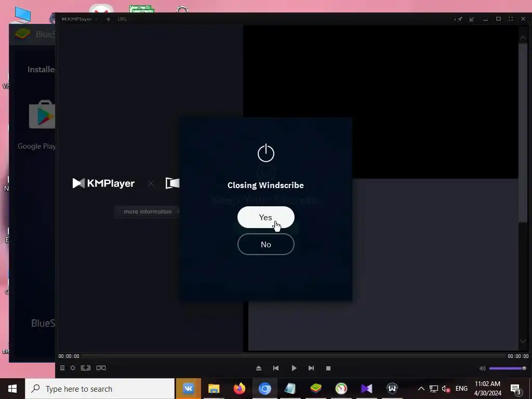Click the KMPlayer seek progress bar
Image resolution: width=532 pixels, height=399 pixels.
click(x=294, y=356)
